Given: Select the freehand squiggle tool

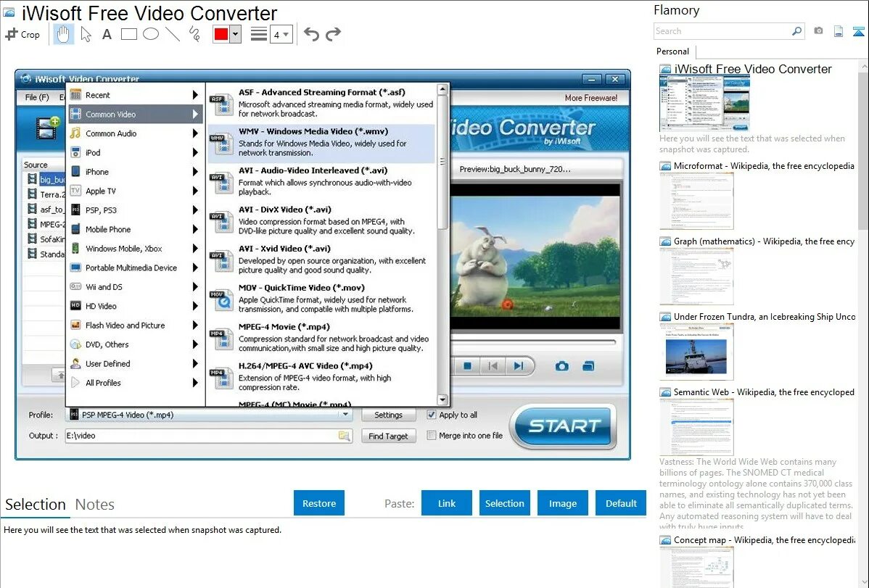Looking at the screenshot, I should [x=194, y=34].
